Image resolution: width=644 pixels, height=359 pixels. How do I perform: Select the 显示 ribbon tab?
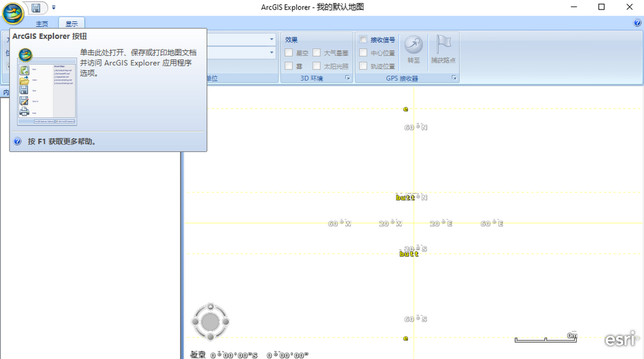click(x=71, y=24)
